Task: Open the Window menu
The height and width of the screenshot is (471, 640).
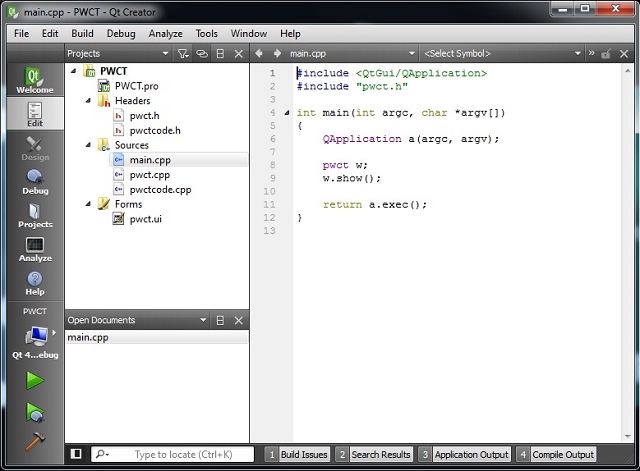Action: pyautogui.click(x=249, y=33)
